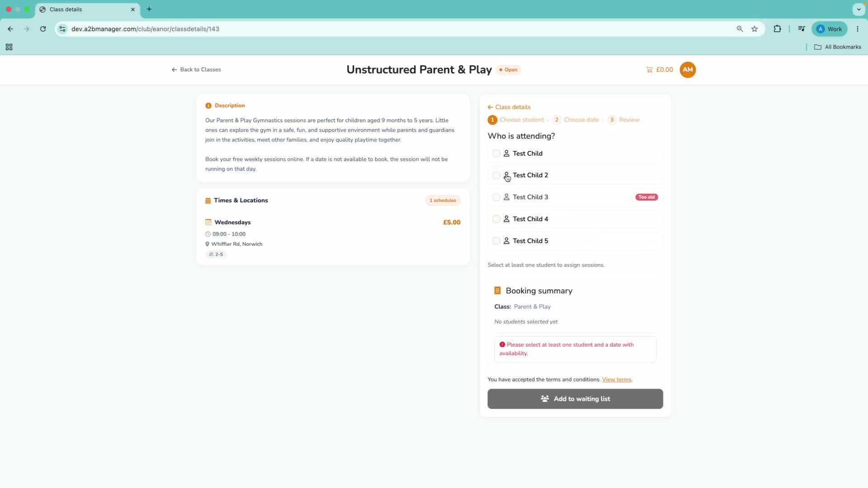
Task: Select the Test Child 2 checkbox
Action: pos(496,175)
